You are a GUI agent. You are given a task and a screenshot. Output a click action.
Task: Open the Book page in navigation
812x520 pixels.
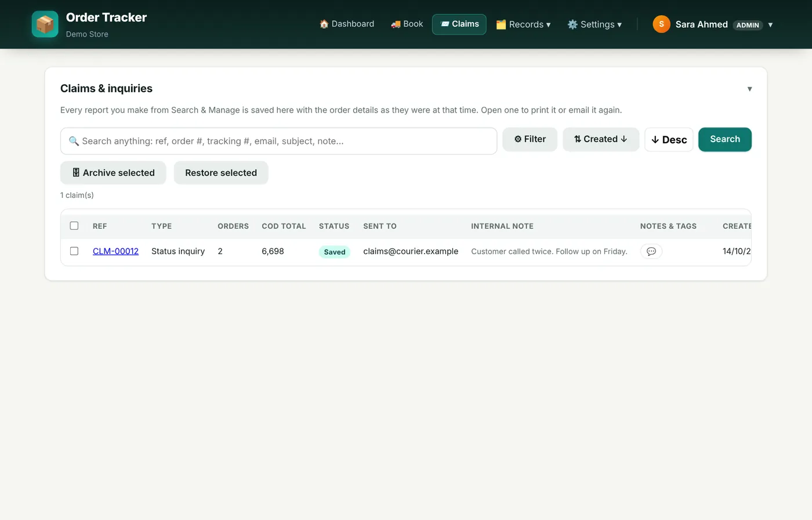(x=407, y=24)
